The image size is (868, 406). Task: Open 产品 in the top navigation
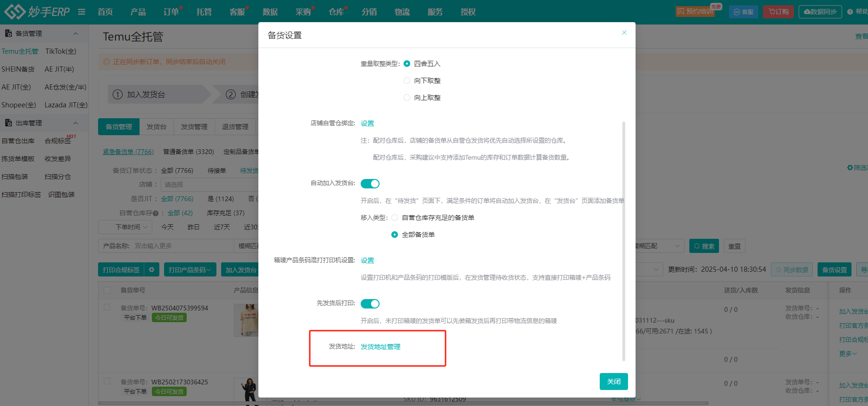pyautogui.click(x=138, y=12)
